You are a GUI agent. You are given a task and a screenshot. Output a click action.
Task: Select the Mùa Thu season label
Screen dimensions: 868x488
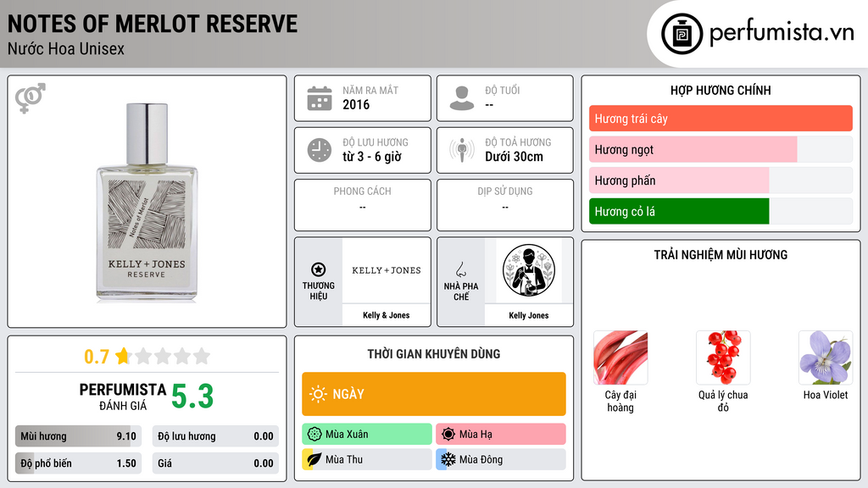(344, 459)
